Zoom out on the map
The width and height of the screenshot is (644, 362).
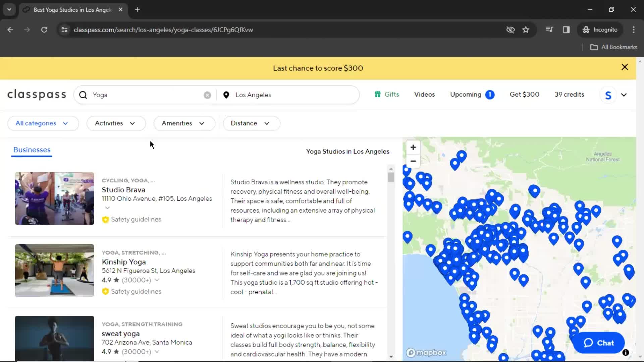click(x=413, y=161)
